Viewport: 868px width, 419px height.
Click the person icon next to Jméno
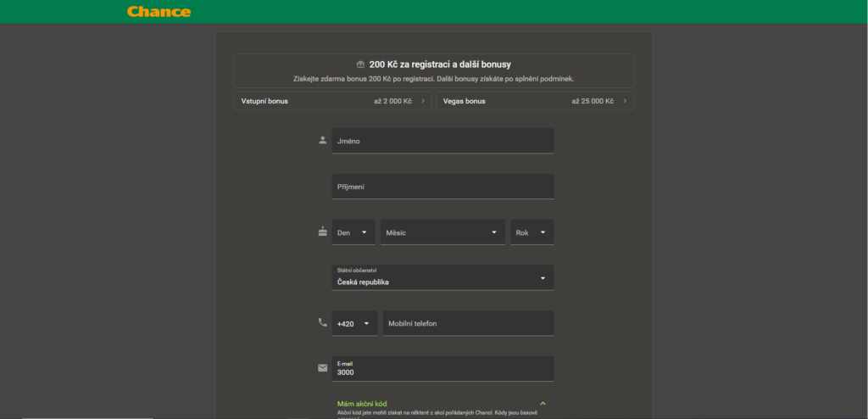323,140
